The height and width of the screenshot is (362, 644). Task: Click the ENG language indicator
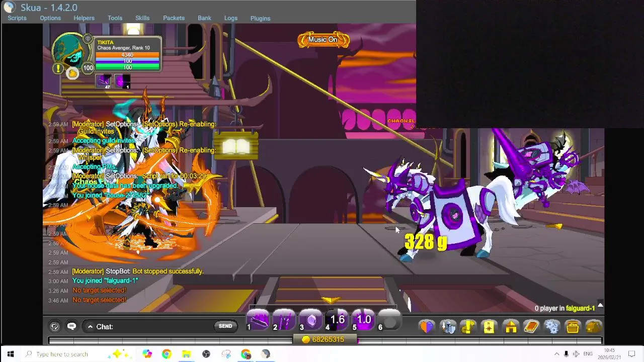click(588, 354)
